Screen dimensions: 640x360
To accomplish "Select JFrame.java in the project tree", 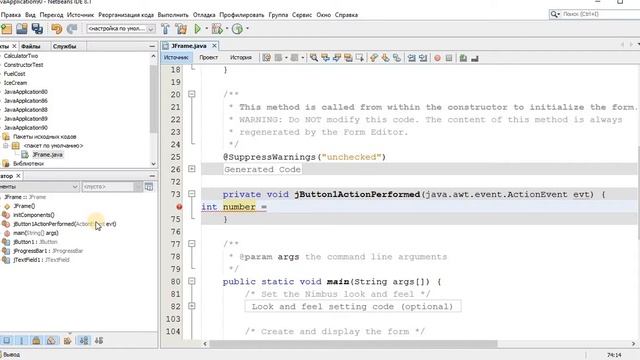I will [47, 155].
